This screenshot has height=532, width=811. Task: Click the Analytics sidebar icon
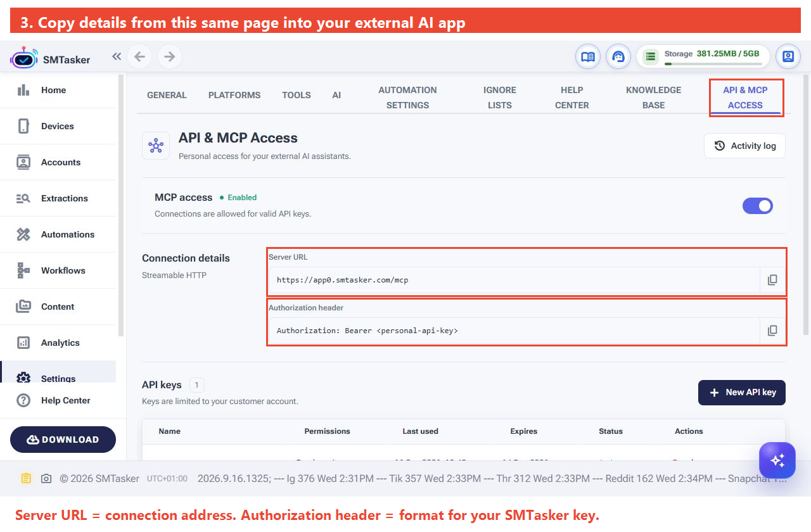coord(23,343)
